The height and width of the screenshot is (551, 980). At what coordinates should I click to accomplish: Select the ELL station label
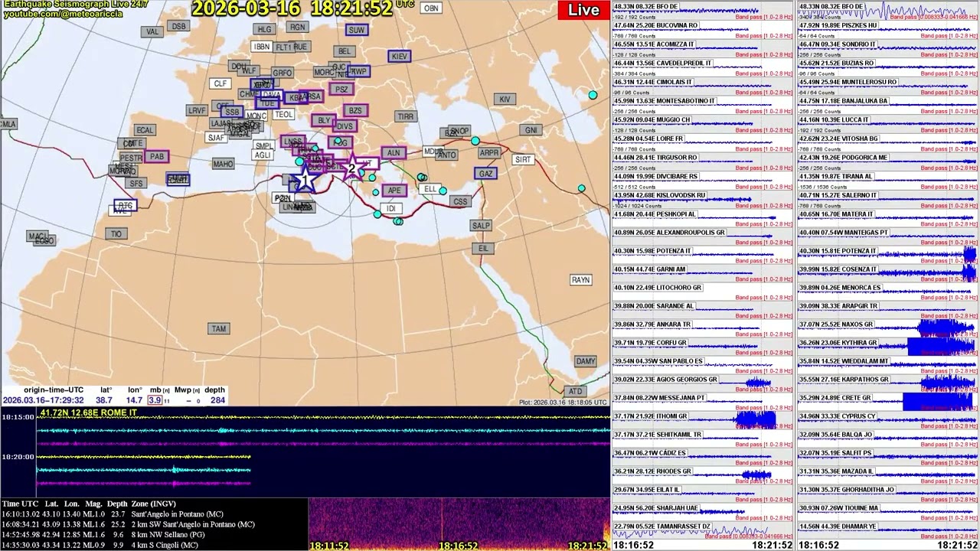(430, 189)
